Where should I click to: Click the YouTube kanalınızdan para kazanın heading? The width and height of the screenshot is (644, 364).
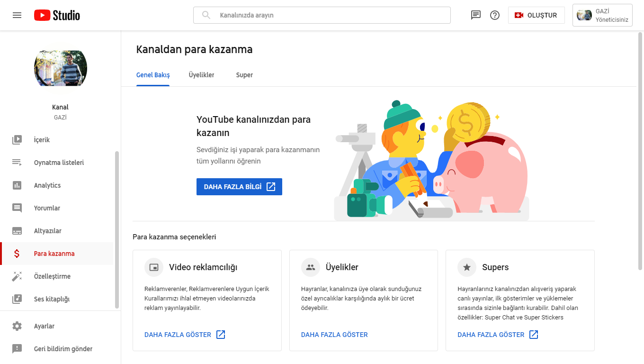tap(253, 126)
